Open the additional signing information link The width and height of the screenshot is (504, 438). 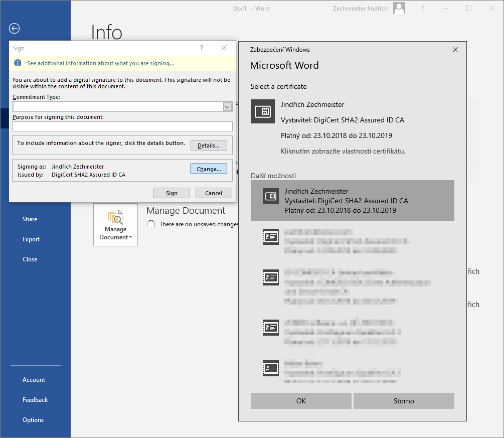(x=100, y=63)
